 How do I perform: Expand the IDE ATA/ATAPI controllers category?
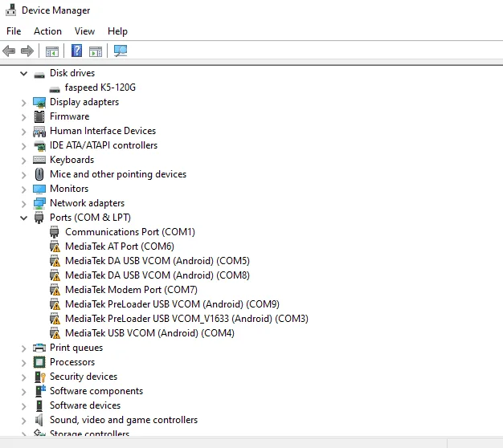tap(24, 146)
